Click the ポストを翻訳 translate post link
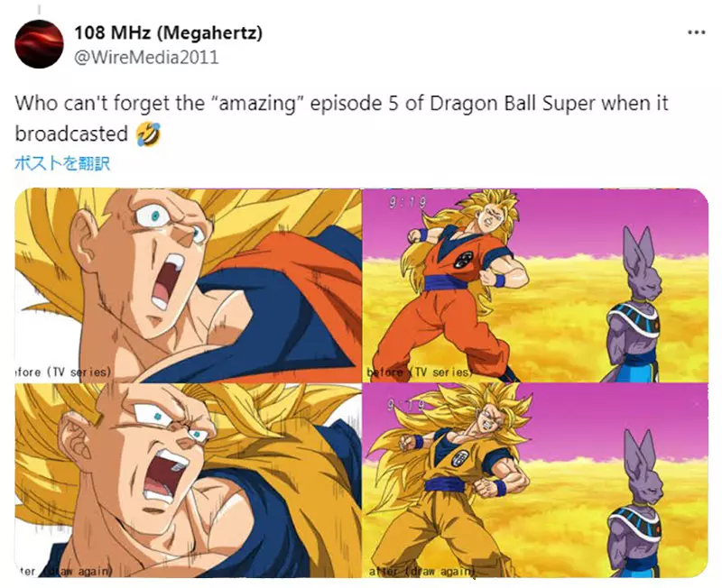 click(62, 163)
